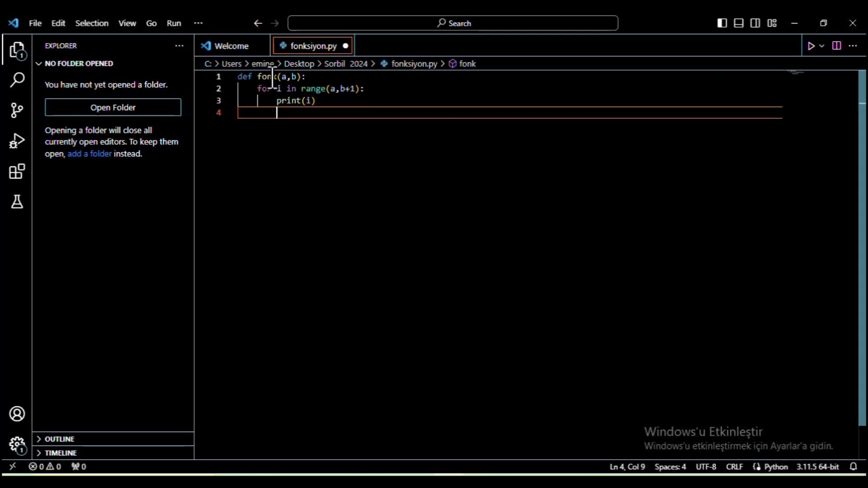Open the Source Control view
Image resolution: width=868 pixels, height=488 pixels.
click(17, 110)
